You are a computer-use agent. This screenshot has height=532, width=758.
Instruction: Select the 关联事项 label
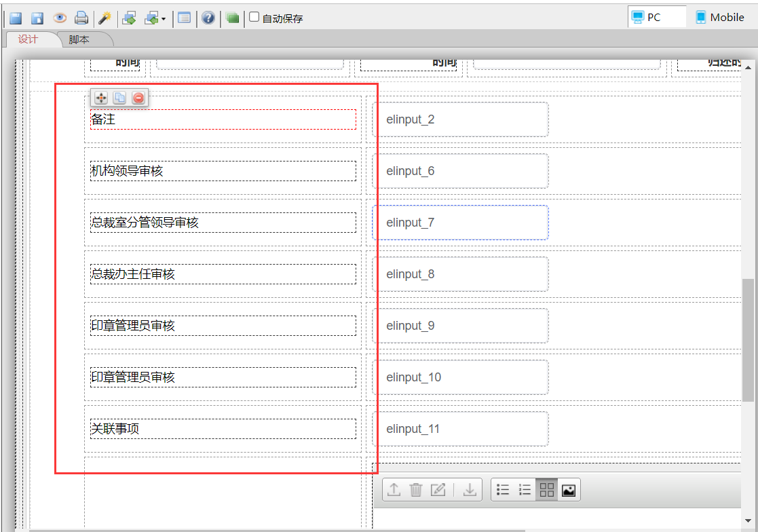[223, 429]
